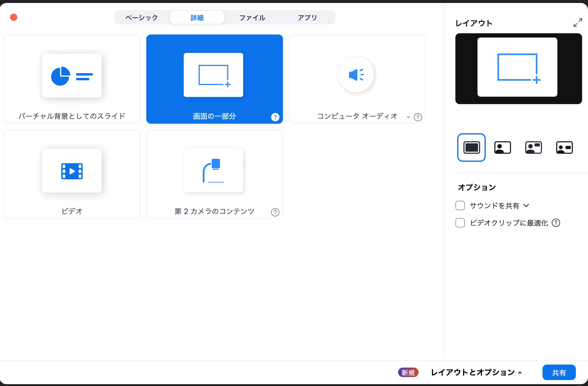Click help icon next to computer audio
The height and width of the screenshot is (386, 588).
tap(418, 117)
